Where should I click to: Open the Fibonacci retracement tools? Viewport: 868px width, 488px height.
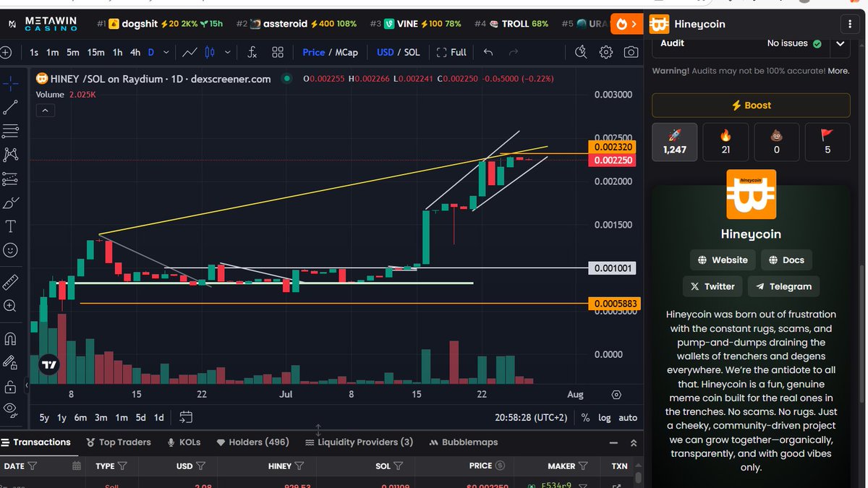click(x=10, y=131)
